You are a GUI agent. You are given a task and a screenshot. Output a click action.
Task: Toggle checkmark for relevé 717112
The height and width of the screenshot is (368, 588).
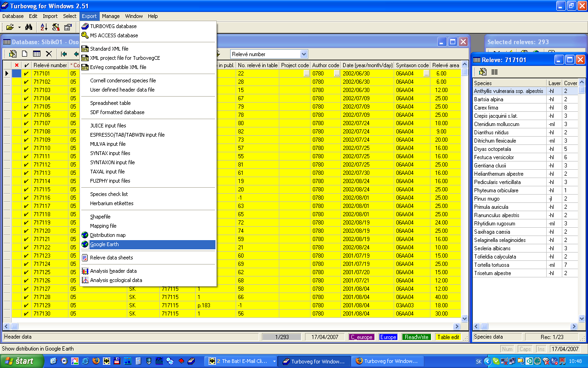pyautogui.click(x=27, y=165)
